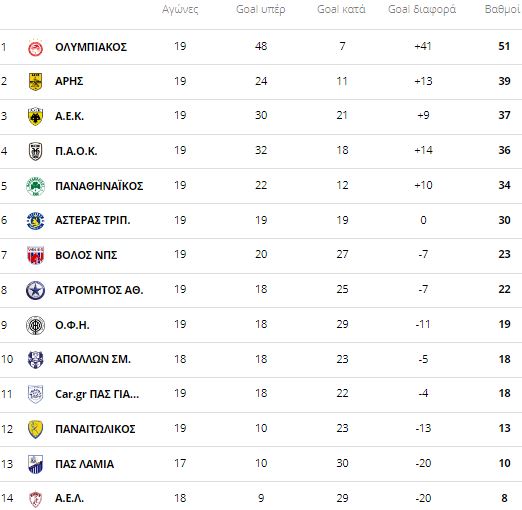The height and width of the screenshot is (510, 522).
Task: Click the Olympiacos club crest
Action: 35,47
